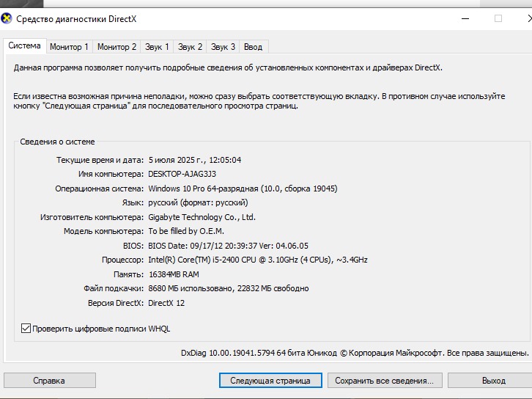Click Сохранить все сведения button
The image size is (532, 399).
385,381
